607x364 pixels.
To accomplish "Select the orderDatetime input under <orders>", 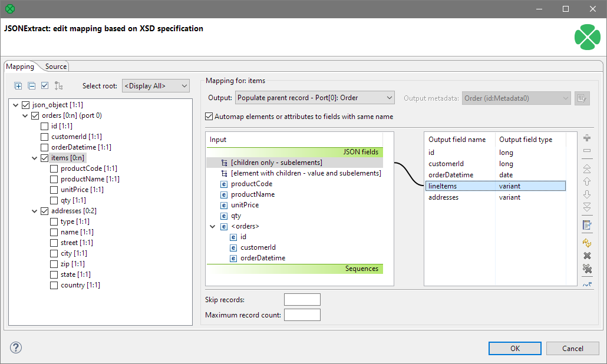I will click(x=263, y=258).
